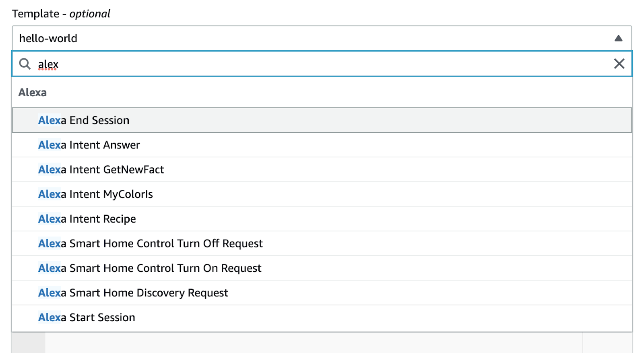Choose Alexa Smart Home Discovery Request

click(322, 293)
